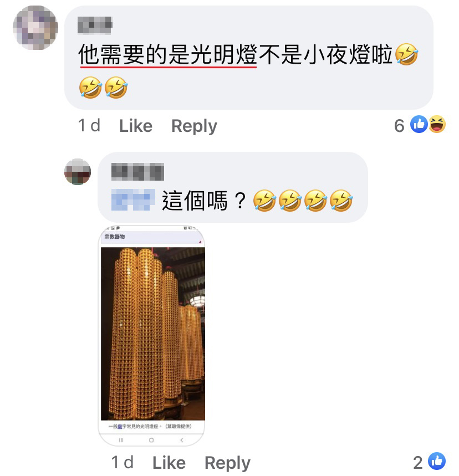Click the thumbs-up reaction icon beside 2
The image size is (459, 476).
pyautogui.click(x=437, y=461)
